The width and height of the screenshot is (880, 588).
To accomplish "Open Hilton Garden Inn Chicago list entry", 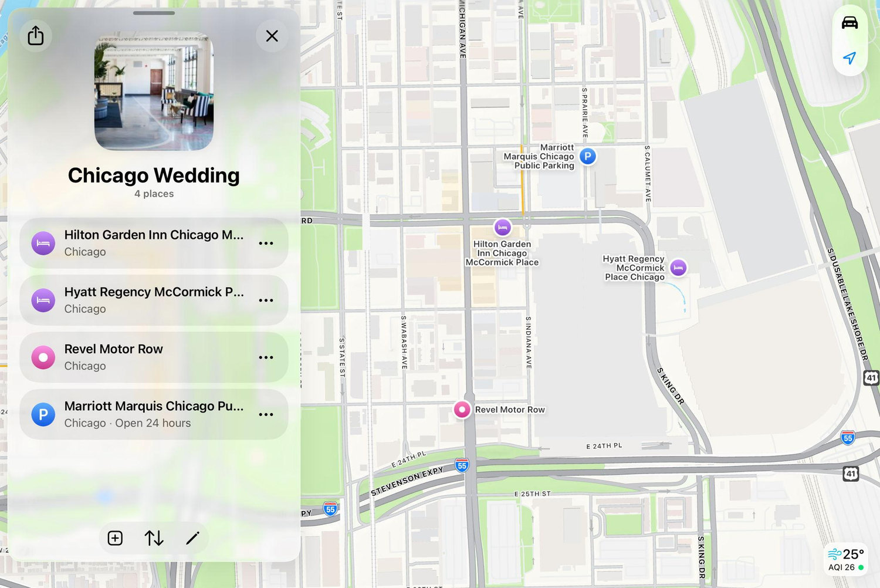I will pyautogui.click(x=154, y=243).
